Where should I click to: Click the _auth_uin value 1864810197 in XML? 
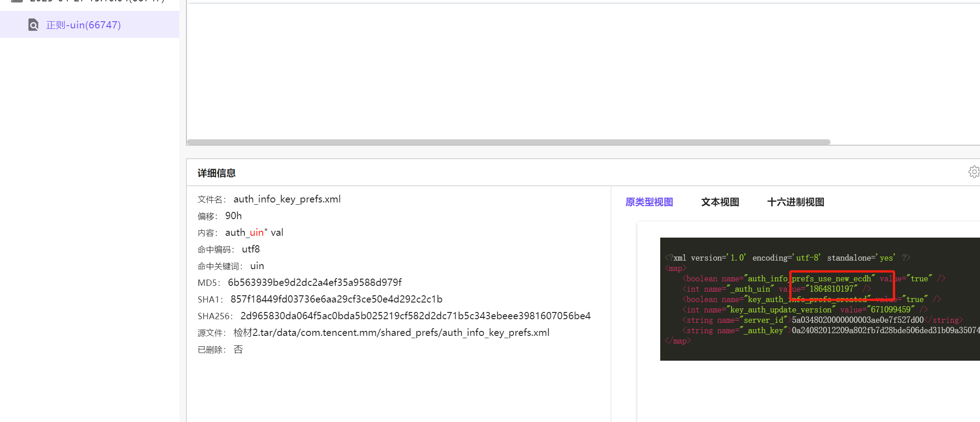tap(831, 289)
